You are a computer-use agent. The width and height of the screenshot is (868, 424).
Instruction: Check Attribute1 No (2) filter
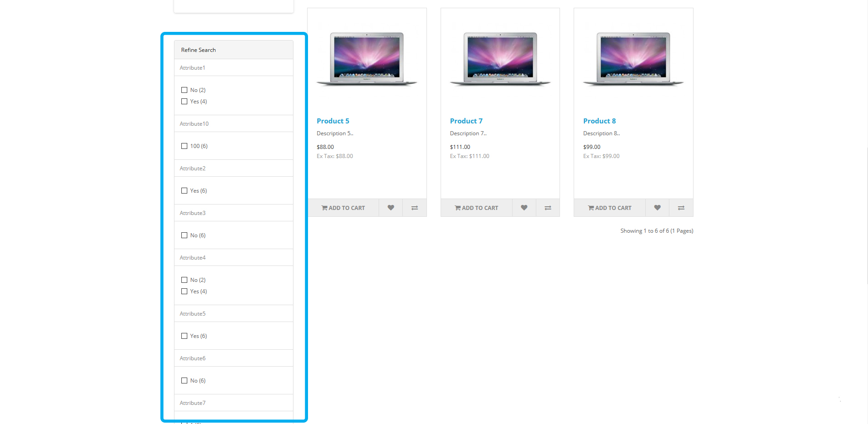(x=184, y=90)
